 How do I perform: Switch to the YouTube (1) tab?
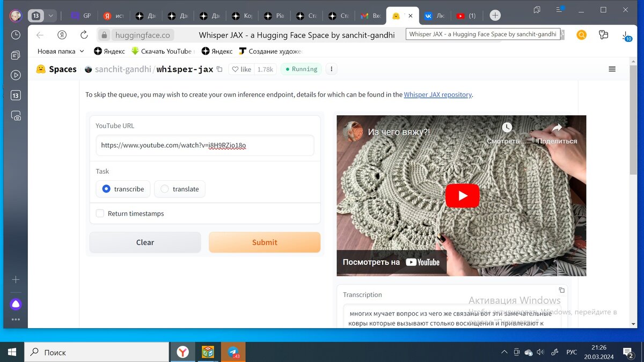[466, 16]
